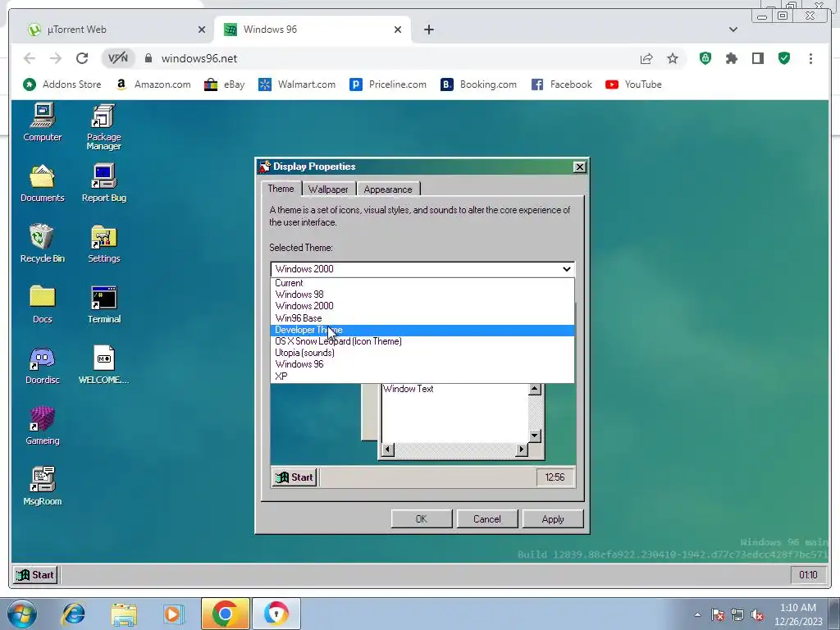Switch to the µTorrent Web tab

coord(116,30)
